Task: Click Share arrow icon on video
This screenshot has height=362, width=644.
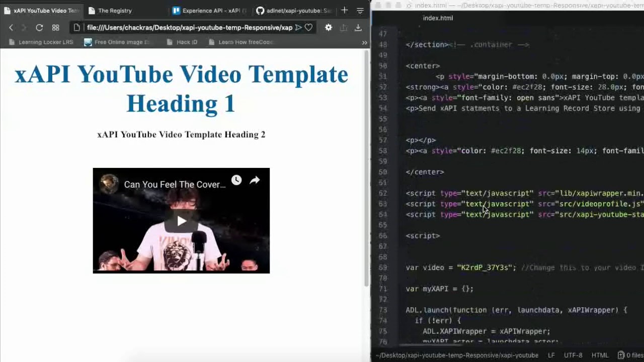Action: [x=255, y=180]
